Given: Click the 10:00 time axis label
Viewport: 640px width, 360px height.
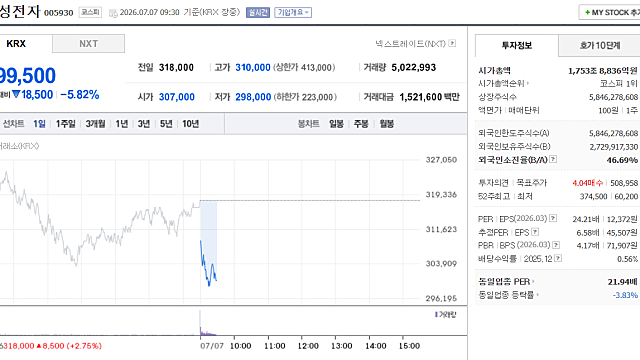Looking at the screenshot, I should 240,346.
